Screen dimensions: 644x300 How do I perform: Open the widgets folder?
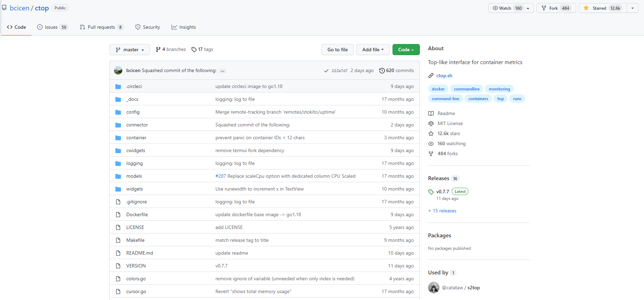[x=134, y=189]
